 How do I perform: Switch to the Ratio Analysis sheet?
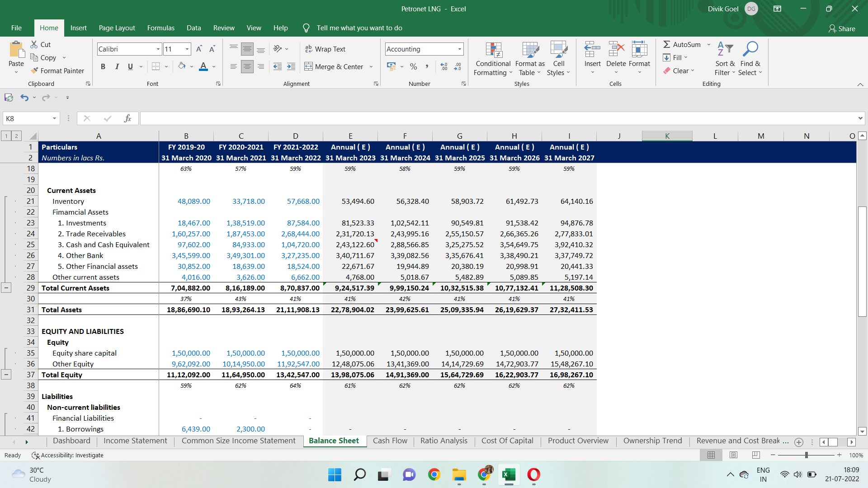point(443,441)
